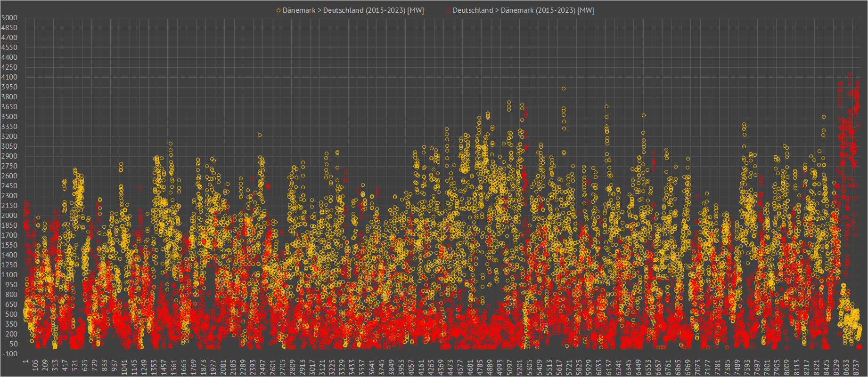The width and height of the screenshot is (868, 377).
Task: Click the red circle legend marker
Action: 449,10
